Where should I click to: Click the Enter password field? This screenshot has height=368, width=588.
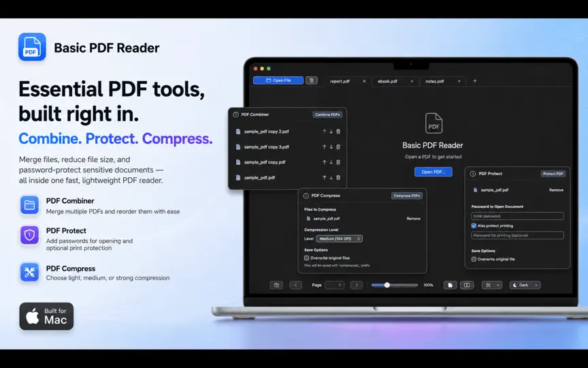pyautogui.click(x=517, y=216)
